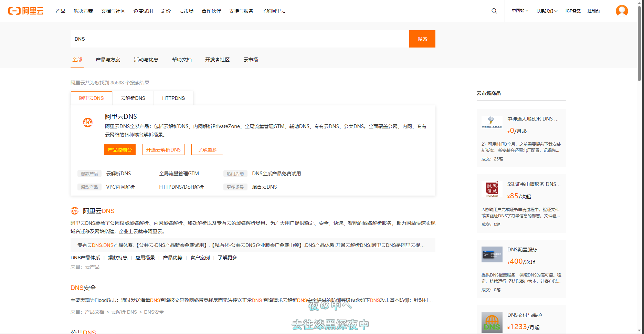644x334 pixels.
Task: Open the 云市场 top navigation item
Action: [186, 11]
